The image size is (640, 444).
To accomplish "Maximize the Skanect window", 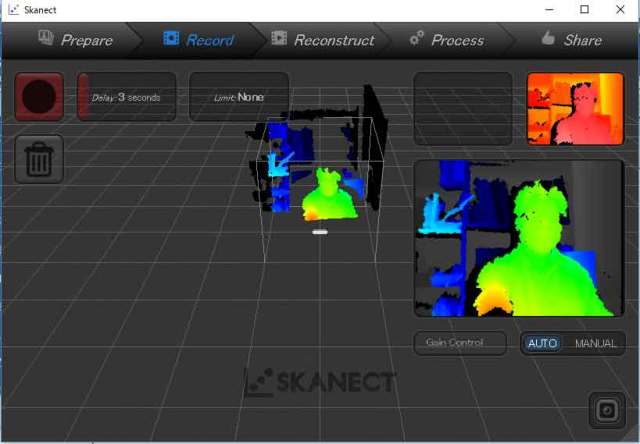I will (x=584, y=9).
